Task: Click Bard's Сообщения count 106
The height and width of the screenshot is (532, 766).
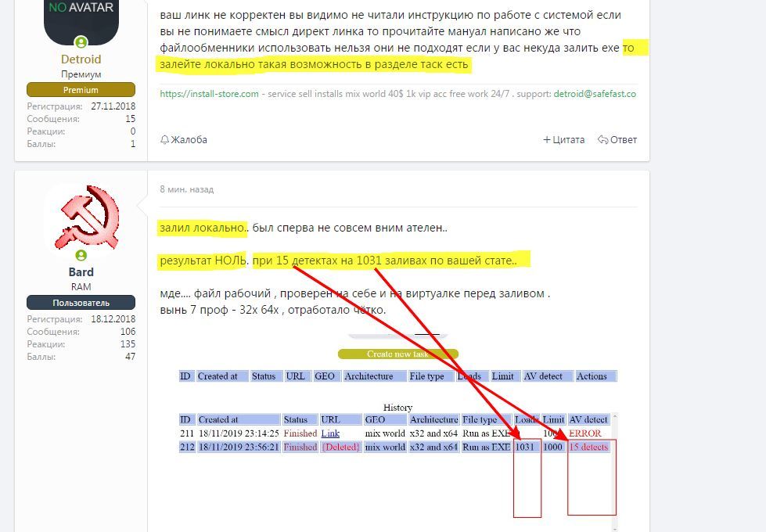Action: click(x=128, y=332)
